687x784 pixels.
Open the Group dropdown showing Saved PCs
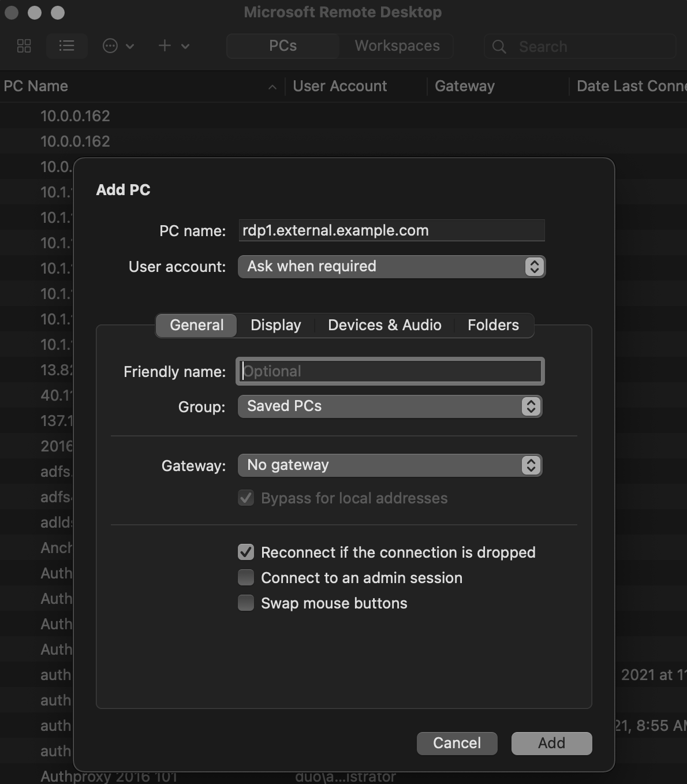390,406
